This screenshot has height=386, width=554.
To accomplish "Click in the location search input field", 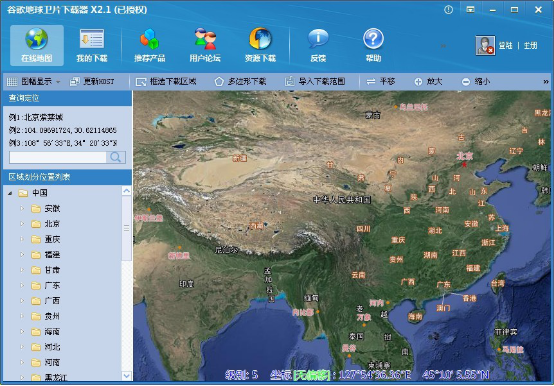I will point(58,158).
